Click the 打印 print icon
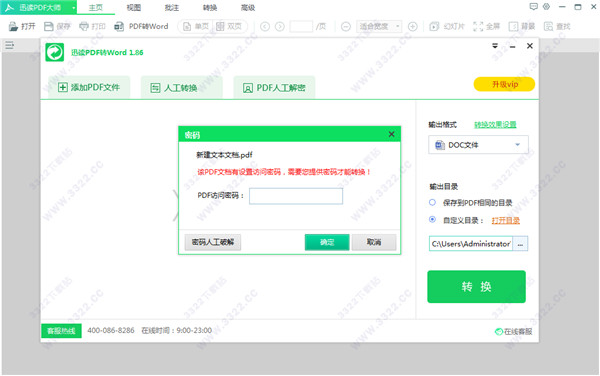600x376 pixels. coord(84,26)
